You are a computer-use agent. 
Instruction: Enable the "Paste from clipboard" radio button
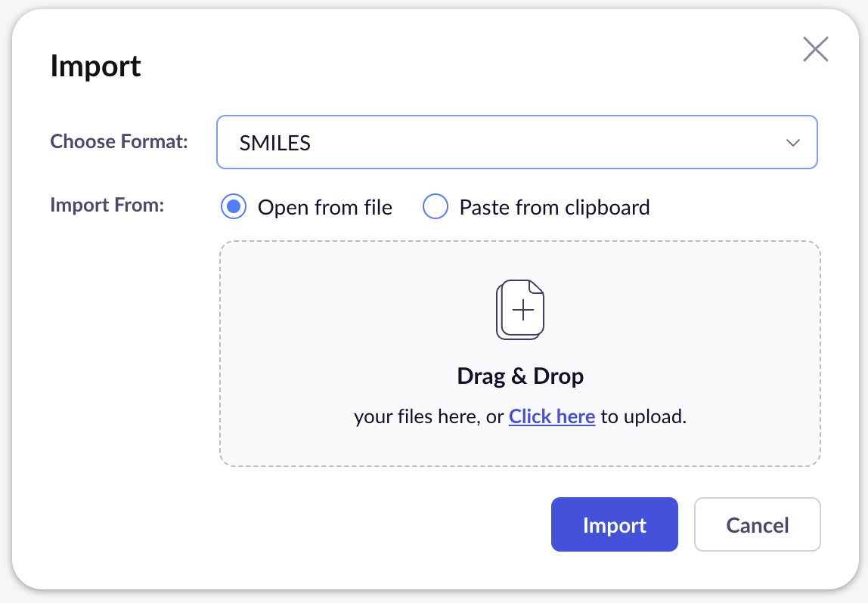pos(436,206)
